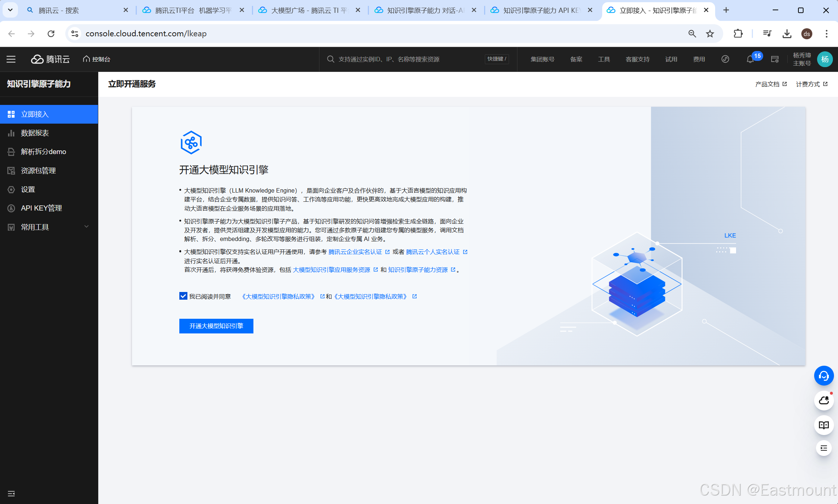Uncheck 我已阅读并同意 agreement checkbox

pos(183,296)
